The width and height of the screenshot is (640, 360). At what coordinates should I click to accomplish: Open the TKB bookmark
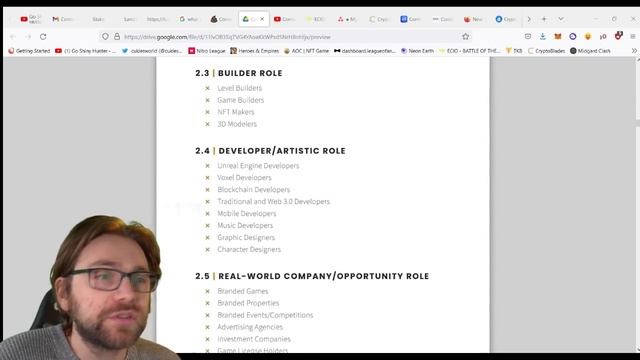[514, 51]
